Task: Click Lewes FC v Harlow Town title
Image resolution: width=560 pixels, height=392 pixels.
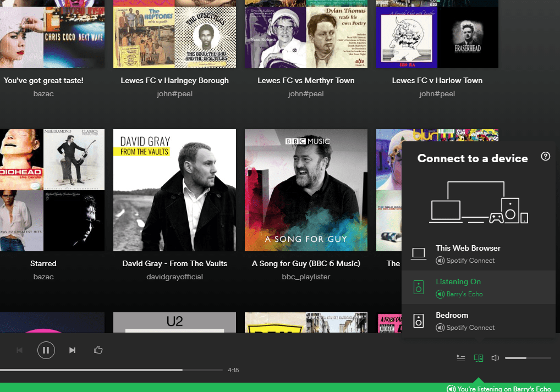Action: coord(437,80)
